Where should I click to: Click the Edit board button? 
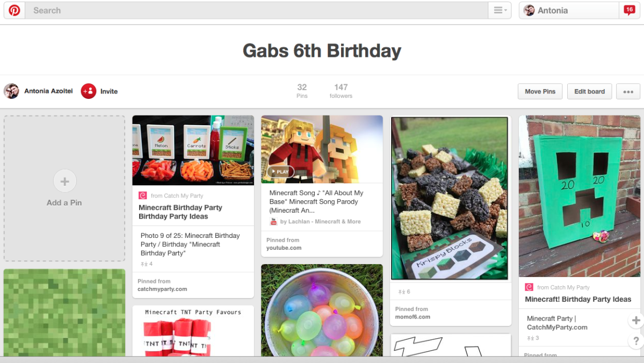tap(589, 92)
